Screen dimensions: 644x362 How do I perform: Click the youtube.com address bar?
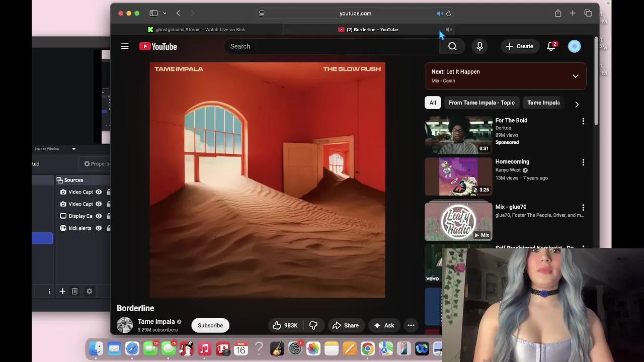(x=355, y=14)
